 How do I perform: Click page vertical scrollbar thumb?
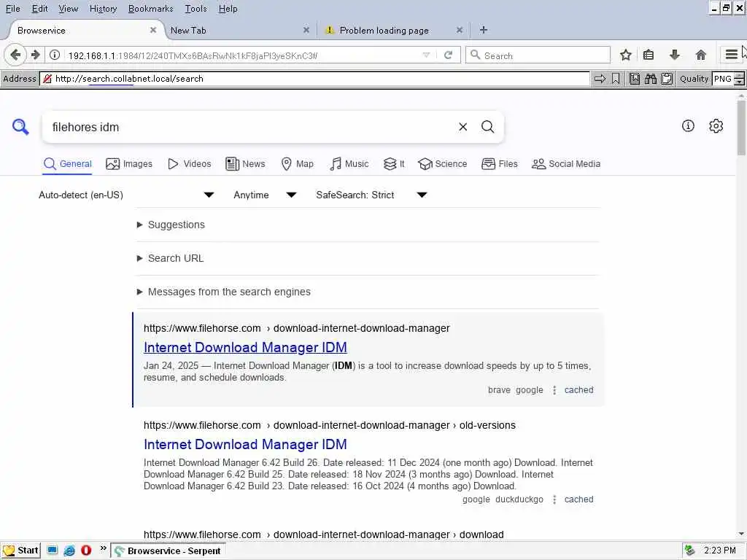pyautogui.click(x=741, y=127)
